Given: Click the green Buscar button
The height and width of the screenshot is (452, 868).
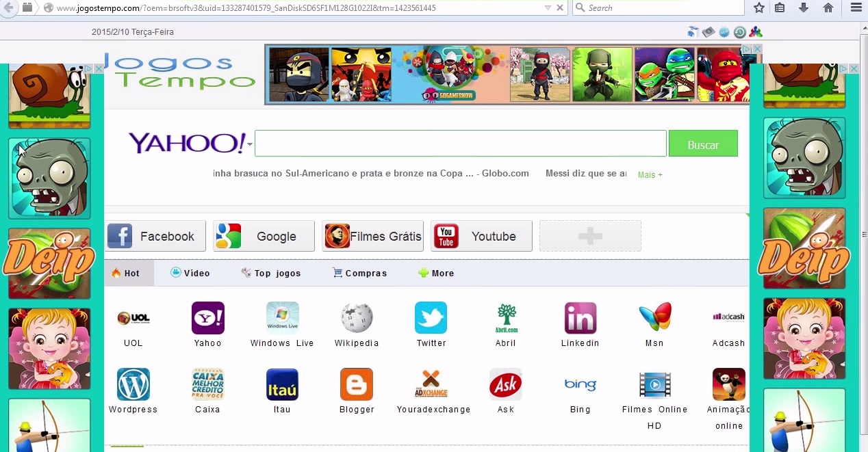Looking at the screenshot, I should tap(703, 144).
